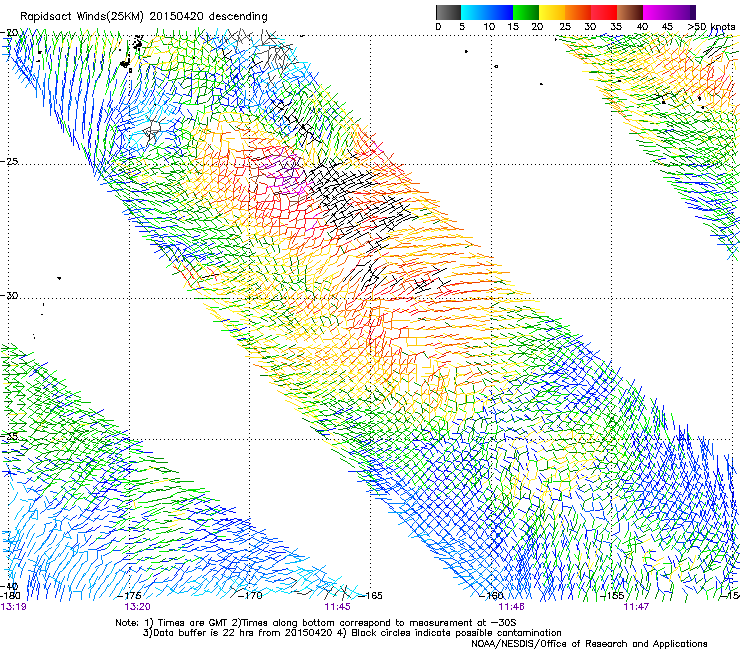Click the orange 25-30 knots legend swatch
The image size is (740, 650).
coord(578,12)
